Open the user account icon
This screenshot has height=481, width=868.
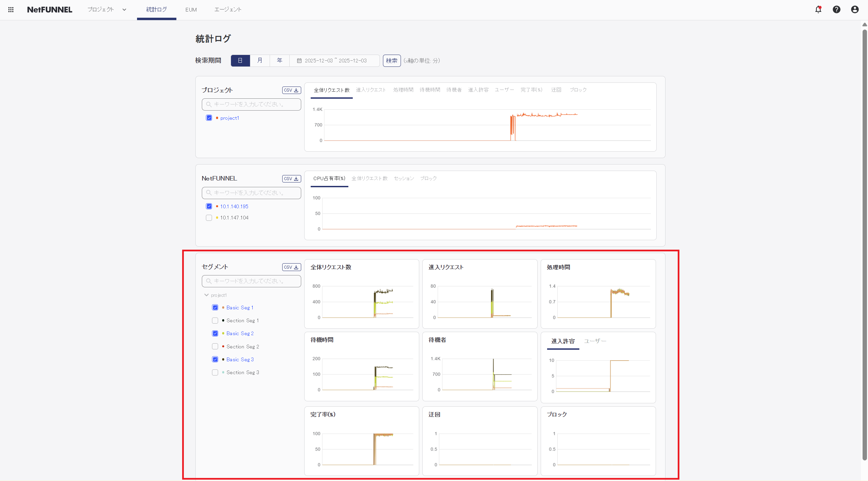pyautogui.click(x=854, y=9)
